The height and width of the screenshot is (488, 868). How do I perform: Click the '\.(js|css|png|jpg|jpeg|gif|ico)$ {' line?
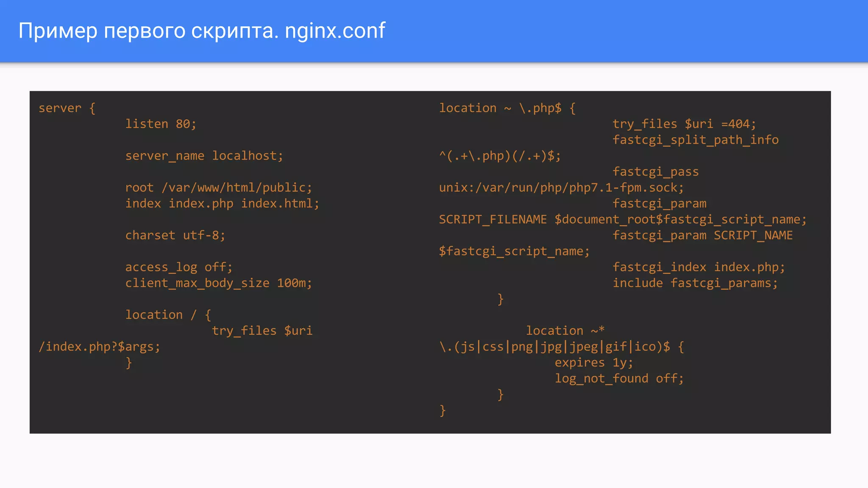[x=562, y=347]
